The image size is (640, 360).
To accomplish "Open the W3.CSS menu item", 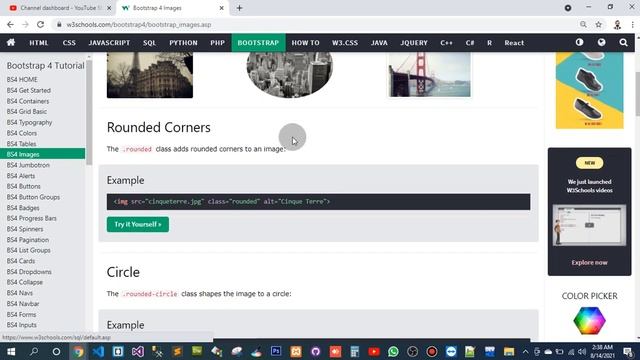I will [x=345, y=42].
